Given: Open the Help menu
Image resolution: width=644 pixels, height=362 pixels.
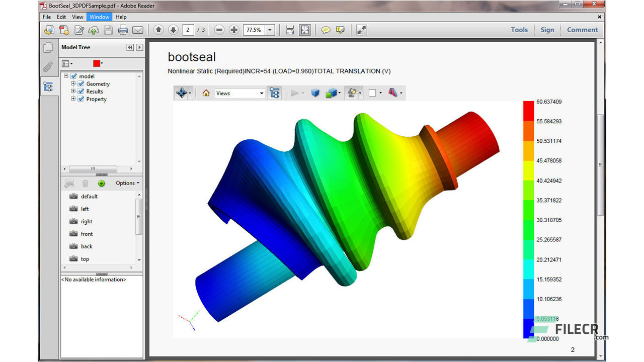Looking at the screenshot, I should click(121, 17).
